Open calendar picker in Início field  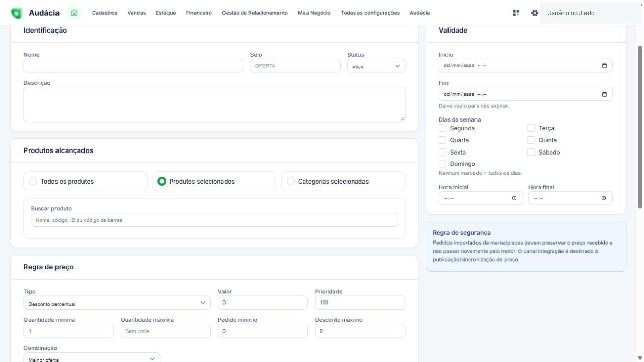point(604,66)
